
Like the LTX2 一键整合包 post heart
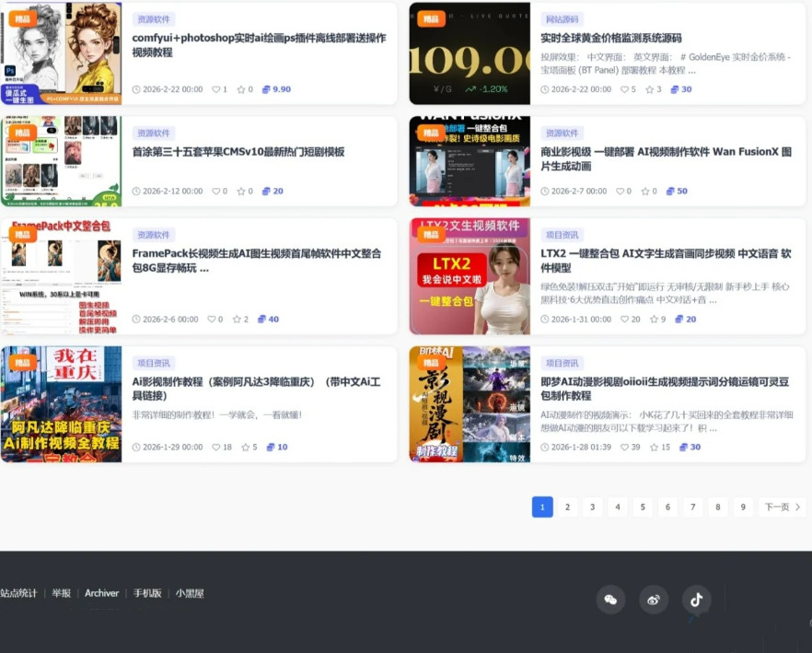click(x=624, y=319)
